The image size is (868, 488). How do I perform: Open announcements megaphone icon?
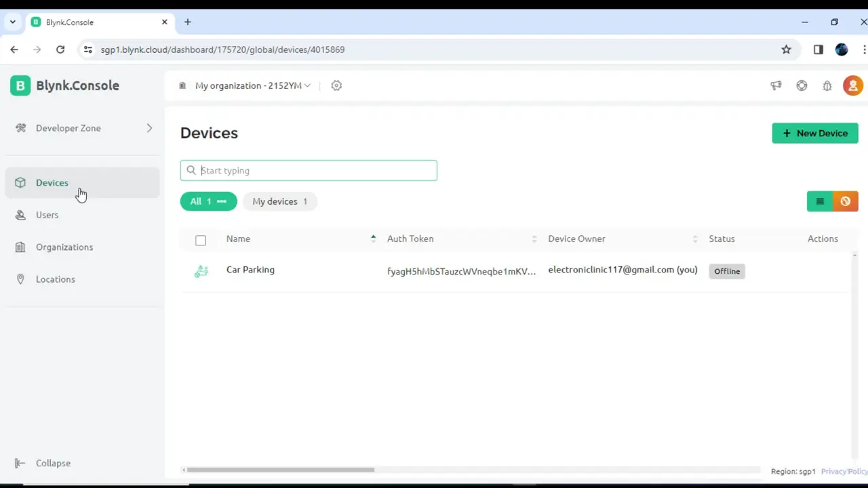(776, 85)
